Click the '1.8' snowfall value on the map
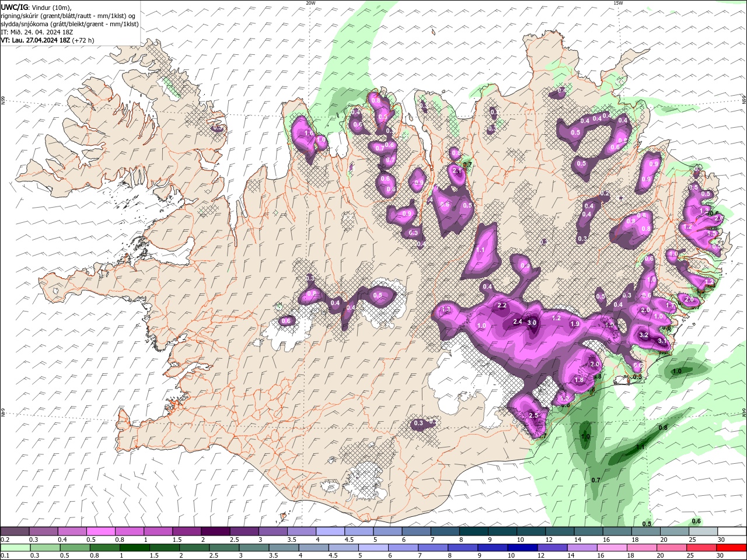This screenshot has height=560, width=747. [579, 380]
